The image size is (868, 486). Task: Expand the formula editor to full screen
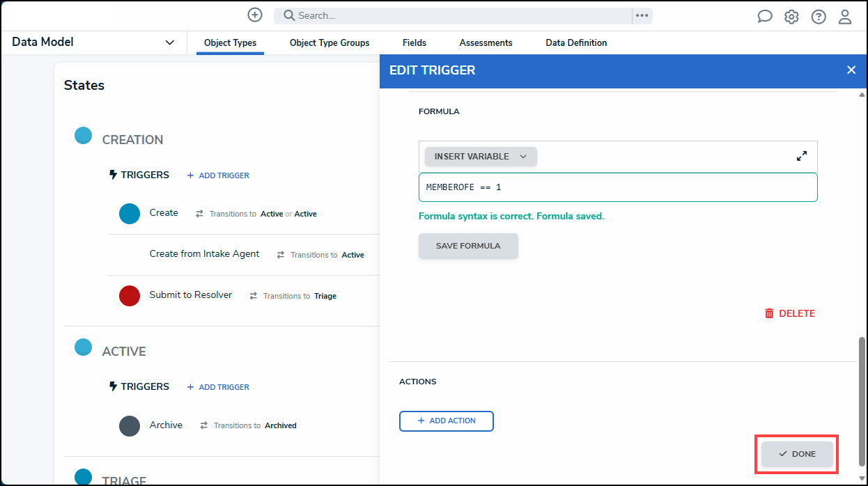click(x=802, y=156)
